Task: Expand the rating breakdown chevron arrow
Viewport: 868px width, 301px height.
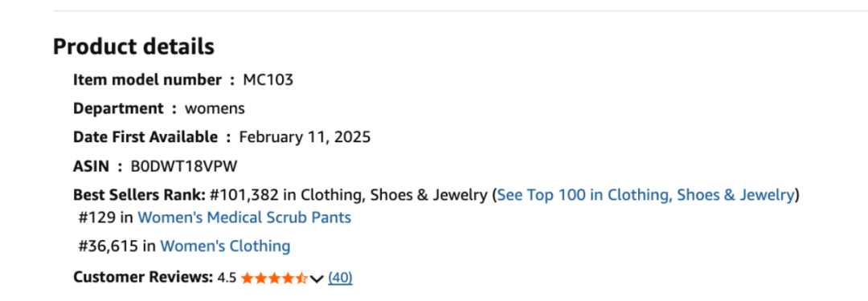Action: tap(316, 279)
